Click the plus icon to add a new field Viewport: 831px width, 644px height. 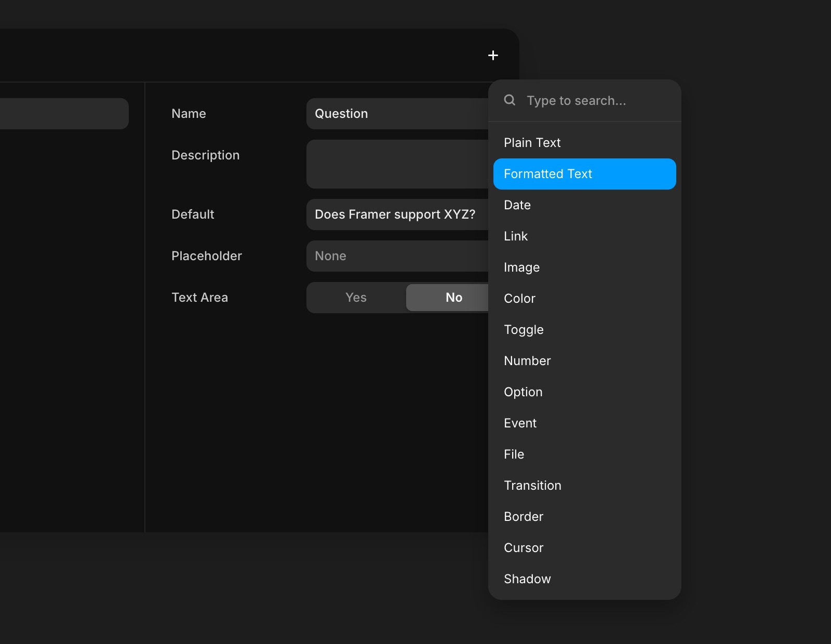pyautogui.click(x=492, y=55)
